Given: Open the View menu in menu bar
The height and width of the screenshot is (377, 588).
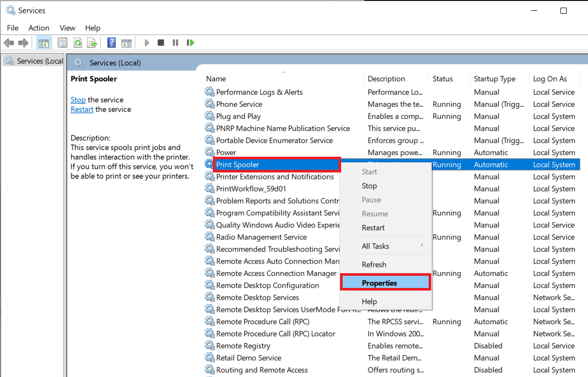Looking at the screenshot, I should [67, 28].
